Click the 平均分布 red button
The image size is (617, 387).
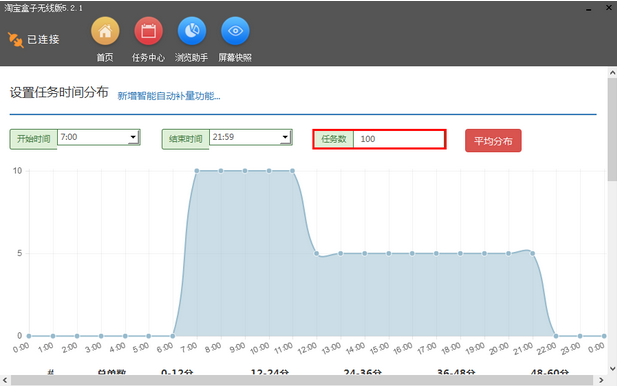coord(493,141)
